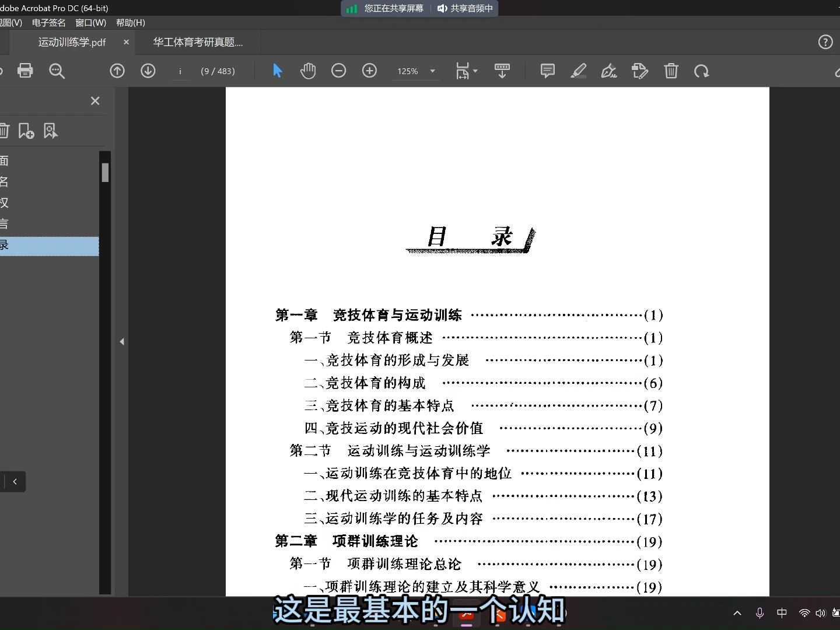Add a new bookmark in panel
This screenshot has width=840, height=630.
coord(26,131)
